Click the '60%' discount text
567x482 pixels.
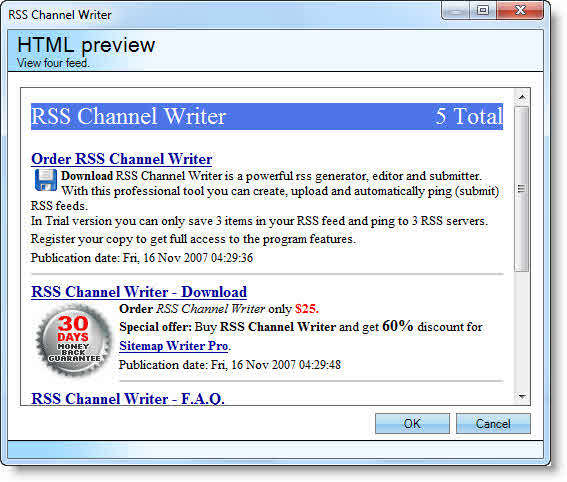398,326
